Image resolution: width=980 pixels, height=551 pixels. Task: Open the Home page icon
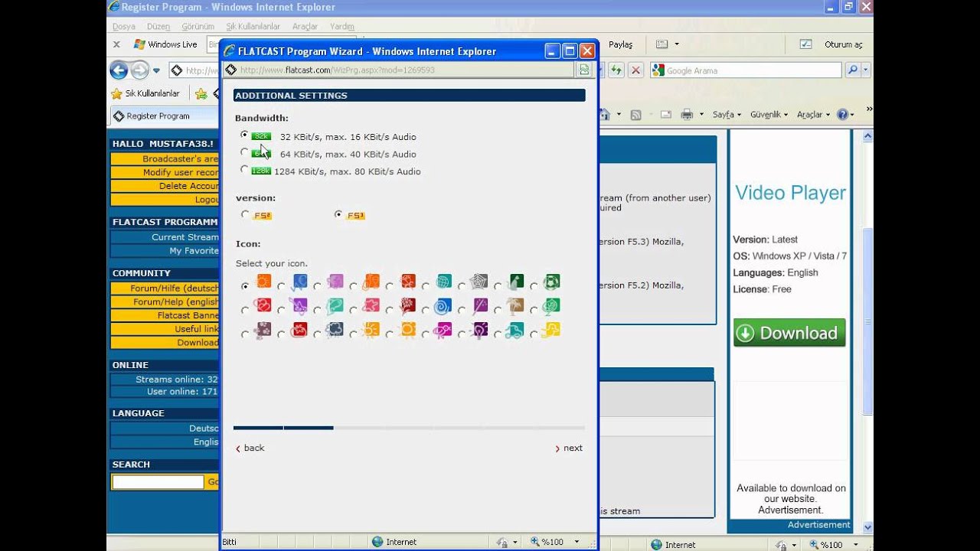[605, 115]
